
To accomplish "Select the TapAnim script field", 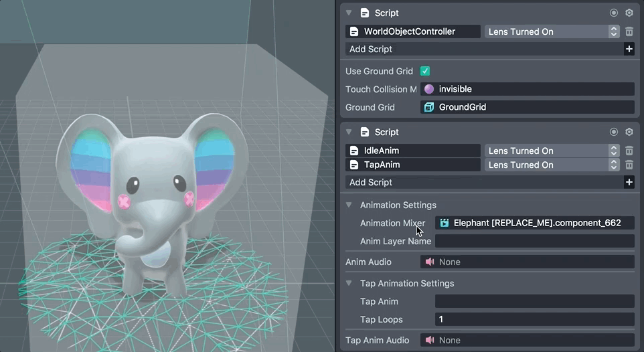I will coord(413,165).
